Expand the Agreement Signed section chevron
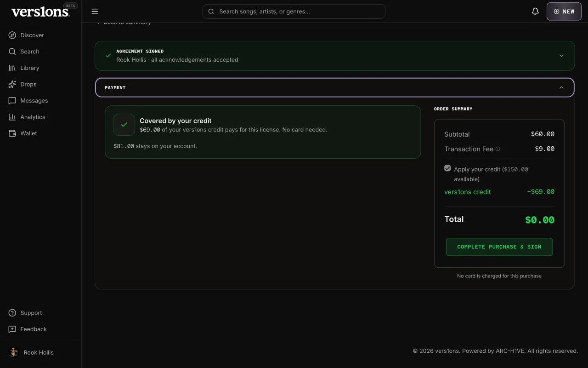Viewport: 588px width, 368px height. (x=561, y=56)
